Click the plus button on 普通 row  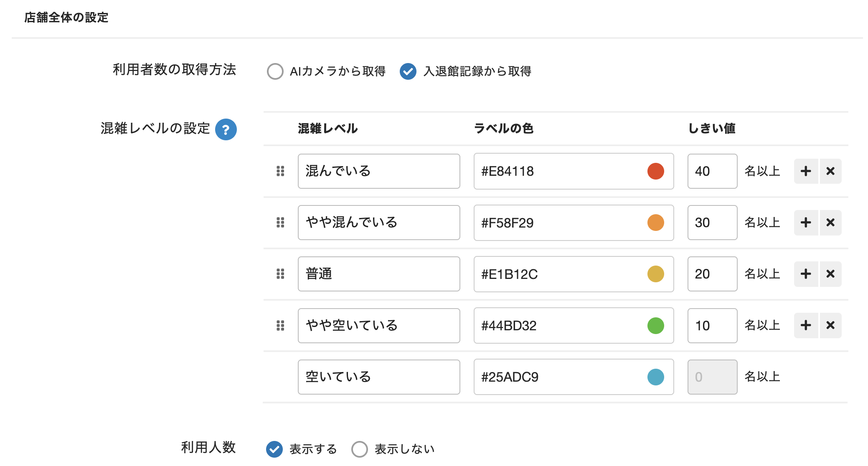(x=805, y=274)
